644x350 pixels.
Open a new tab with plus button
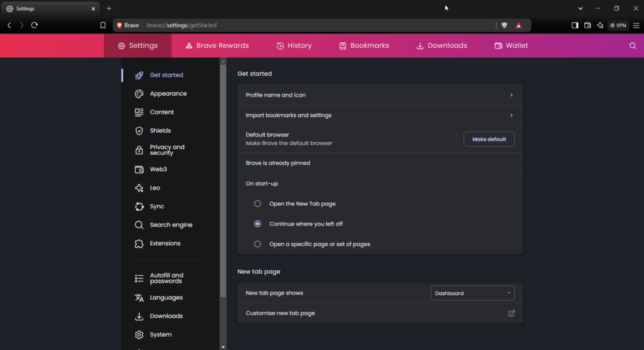109,8
